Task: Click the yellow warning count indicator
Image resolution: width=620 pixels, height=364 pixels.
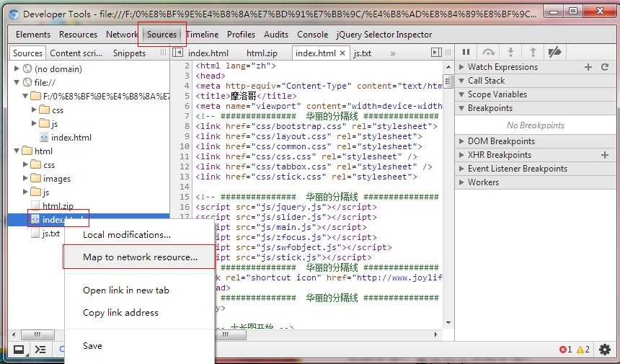Action: (583, 350)
